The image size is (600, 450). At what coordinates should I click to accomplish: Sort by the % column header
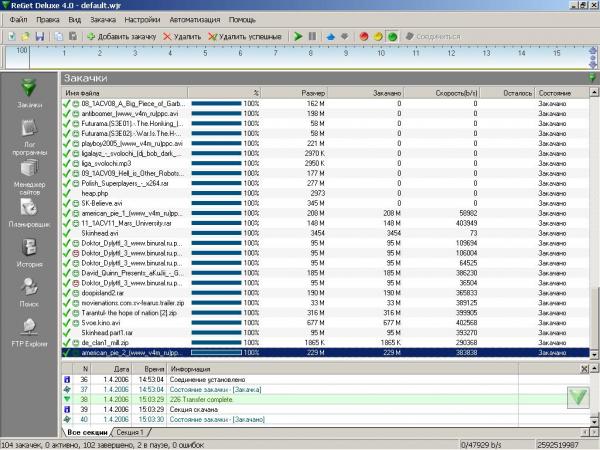[x=224, y=93]
